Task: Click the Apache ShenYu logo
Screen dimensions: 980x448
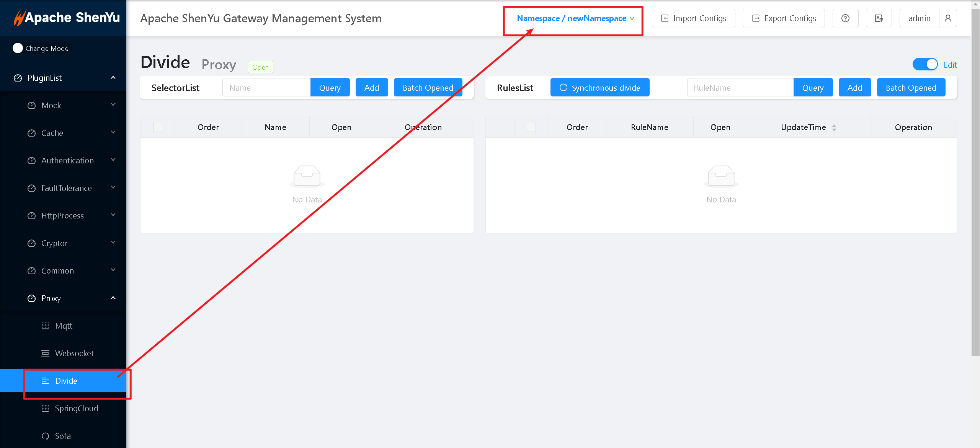Action: (x=67, y=18)
